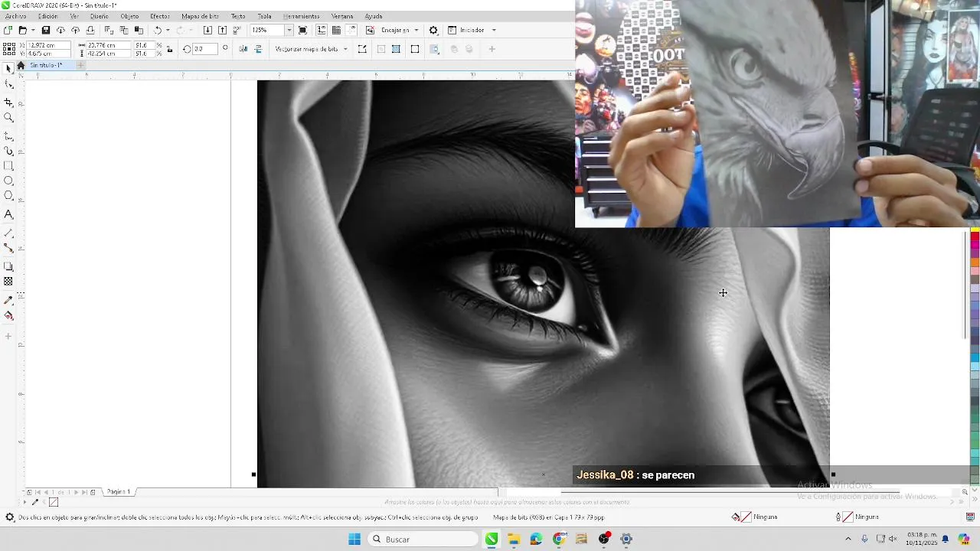980x551 pixels.
Task: Open the Archivo menu
Action: pos(15,16)
